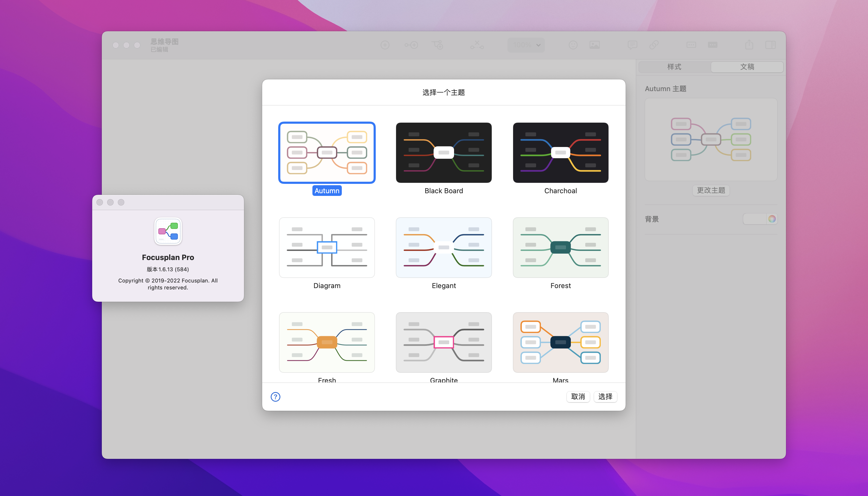Image resolution: width=868 pixels, height=496 pixels.
Task: Switch to the 文稿 tab
Action: coord(747,67)
